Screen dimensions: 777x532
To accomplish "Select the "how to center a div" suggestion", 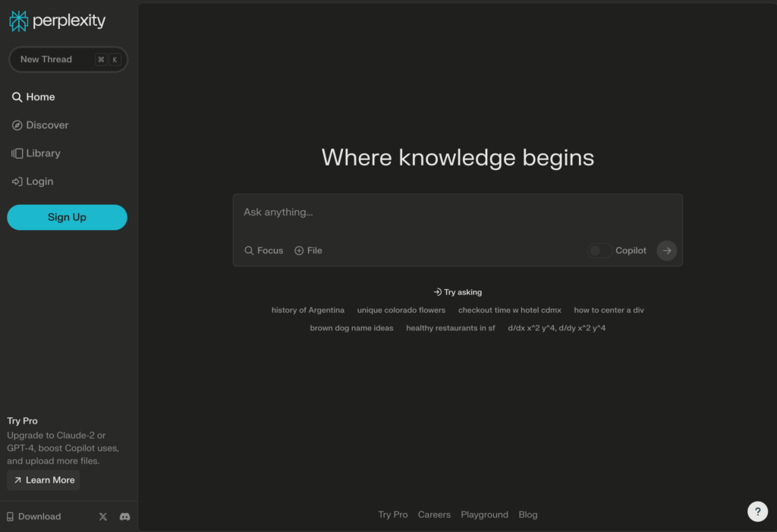I will 609,310.
